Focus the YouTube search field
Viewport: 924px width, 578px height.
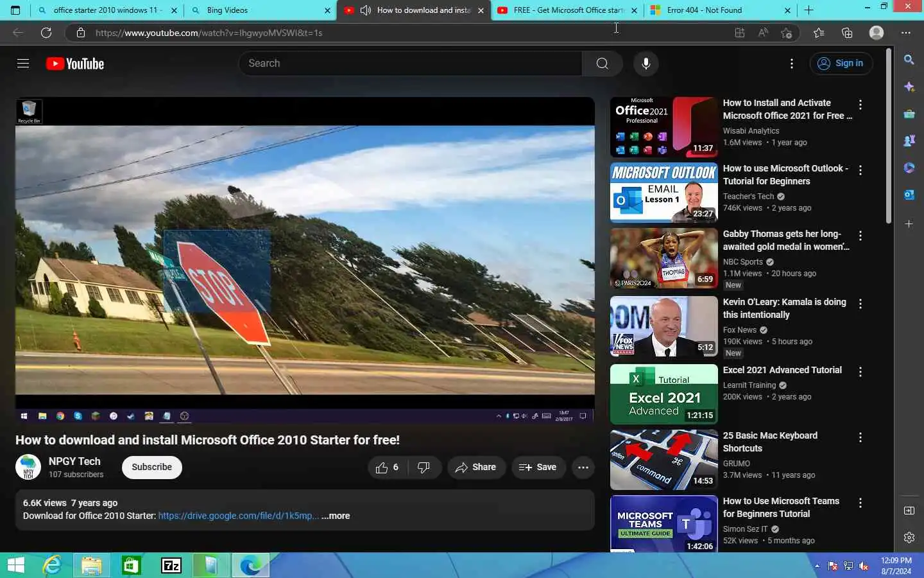coord(411,64)
